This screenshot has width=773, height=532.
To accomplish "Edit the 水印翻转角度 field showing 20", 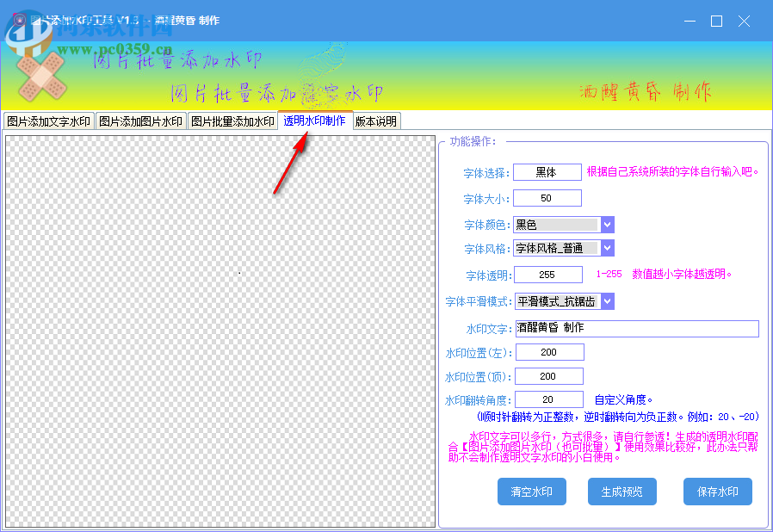I will click(549, 399).
